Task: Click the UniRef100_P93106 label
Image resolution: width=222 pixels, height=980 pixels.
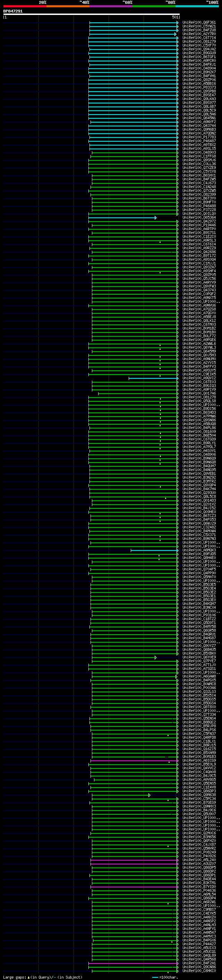Action: (x=199, y=615)
